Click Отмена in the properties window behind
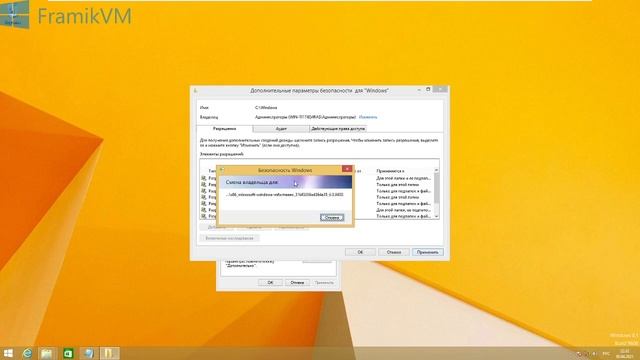Image resolution: width=640 pixels, height=360 pixels. [x=297, y=282]
